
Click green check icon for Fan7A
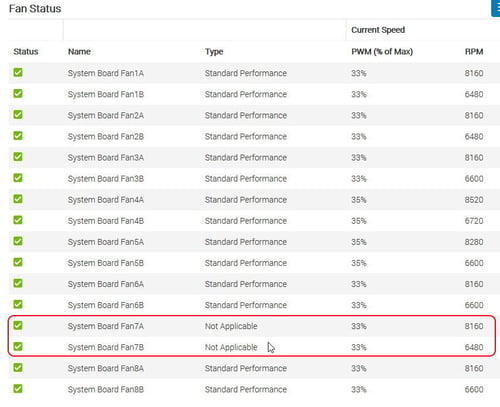click(18, 325)
